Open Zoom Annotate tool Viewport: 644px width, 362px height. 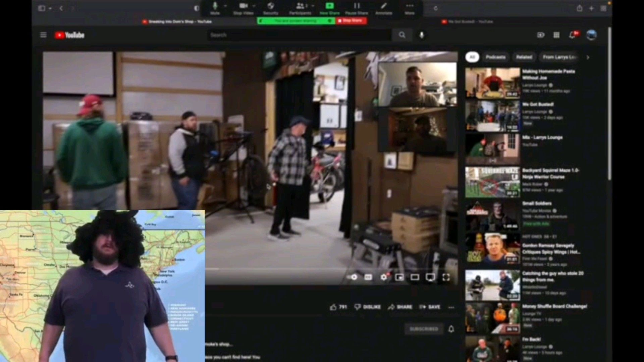(384, 8)
